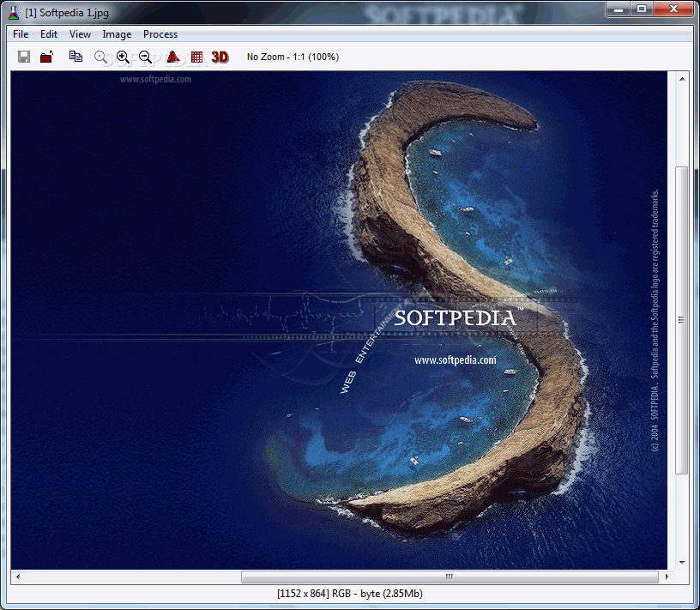Close the Softpedia 1.jpg window

(x=673, y=9)
